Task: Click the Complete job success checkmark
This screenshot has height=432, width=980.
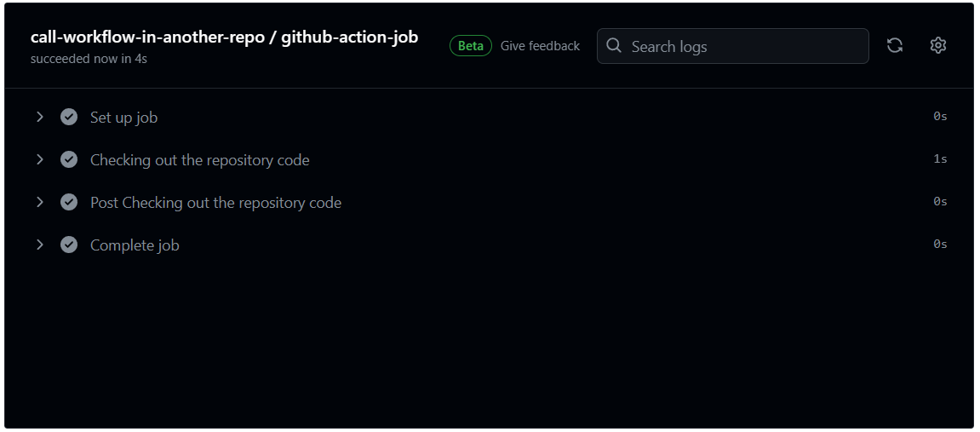Action: click(69, 245)
